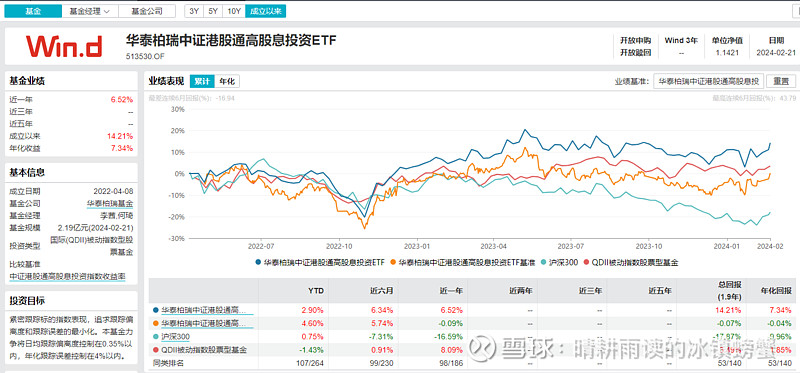Click the 单位净值 1.1421 value

pos(727,52)
